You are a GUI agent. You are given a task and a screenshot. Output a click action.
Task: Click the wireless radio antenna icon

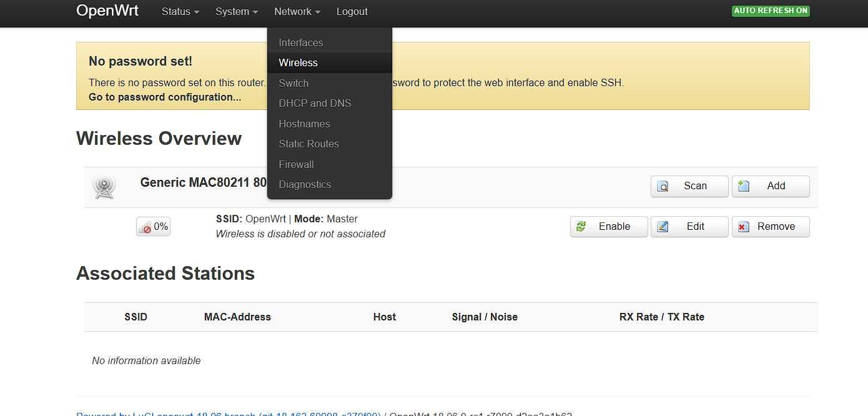click(x=104, y=187)
